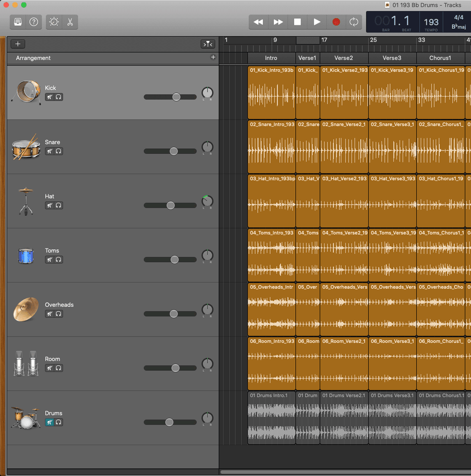The width and height of the screenshot is (471, 476).
Task: Open Quick Help question mark button
Action: (x=34, y=22)
